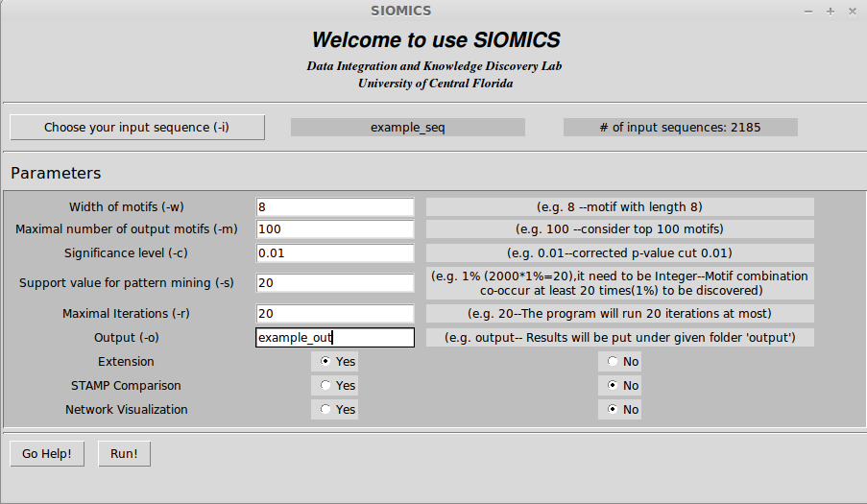This screenshot has height=504, width=867.
Task: Click 'Choose your input sequence (-i)' button
Action: [137, 127]
